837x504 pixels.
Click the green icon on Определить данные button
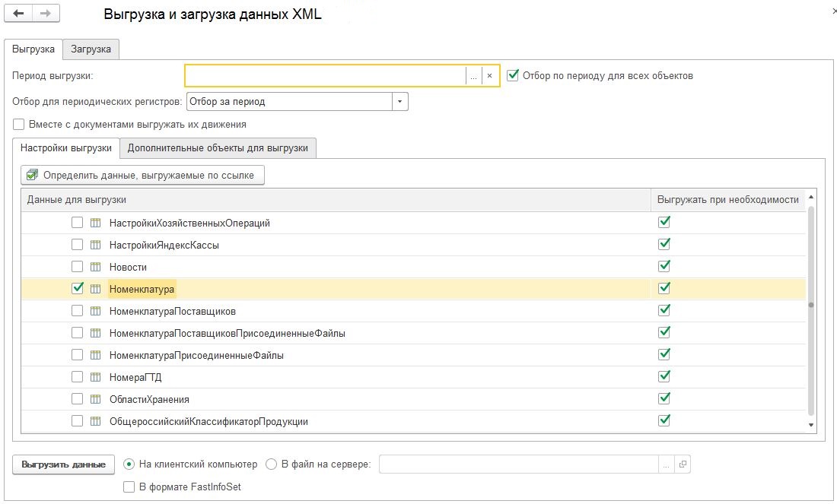coord(30,175)
